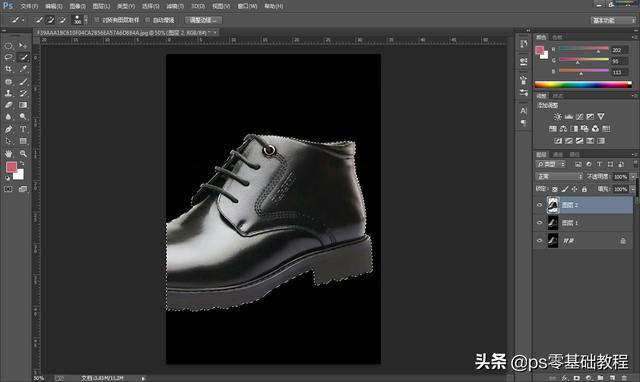Hide the 背景 layer visibility eye

[x=540, y=241]
